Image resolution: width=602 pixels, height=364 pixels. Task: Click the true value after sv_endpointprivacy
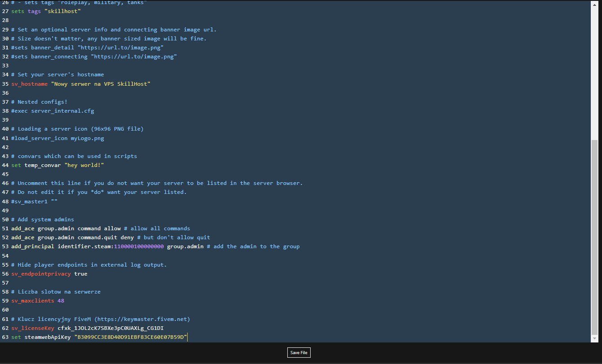tap(81, 274)
